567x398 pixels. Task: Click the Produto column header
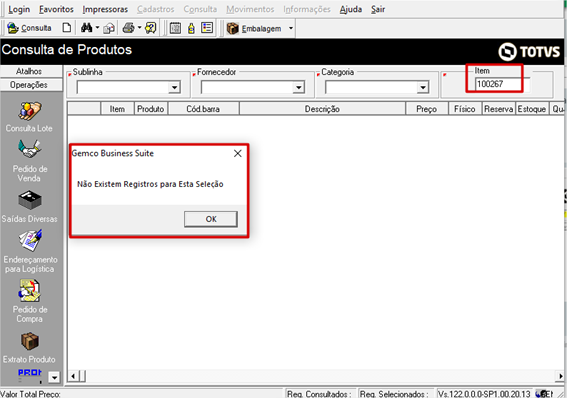pyautogui.click(x=150, y=109)
